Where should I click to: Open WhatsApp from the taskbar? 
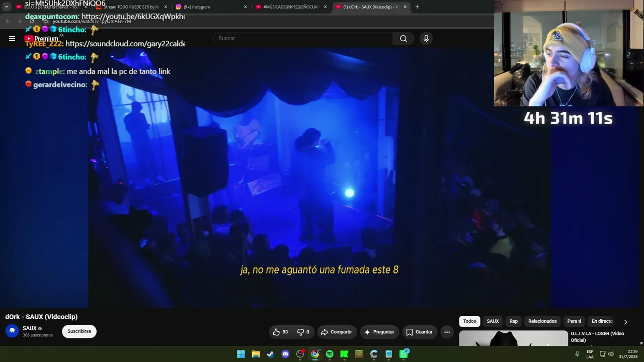404,354
